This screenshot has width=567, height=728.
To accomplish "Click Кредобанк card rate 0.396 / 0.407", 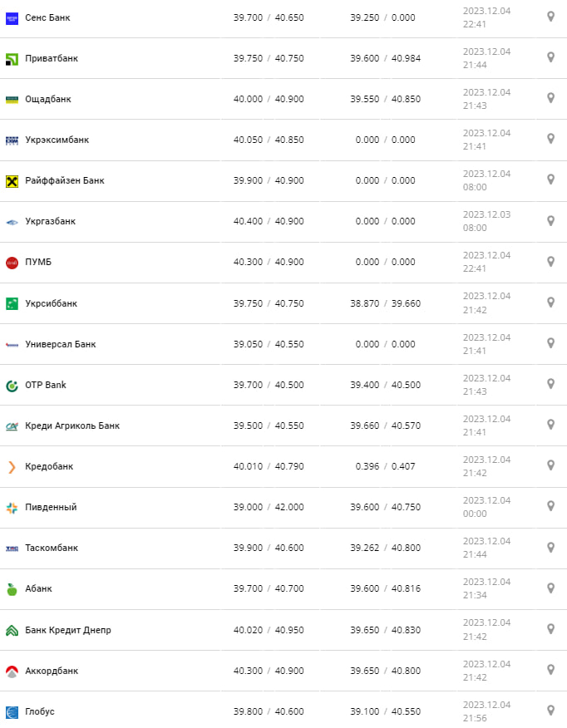I will click(385, 467).
